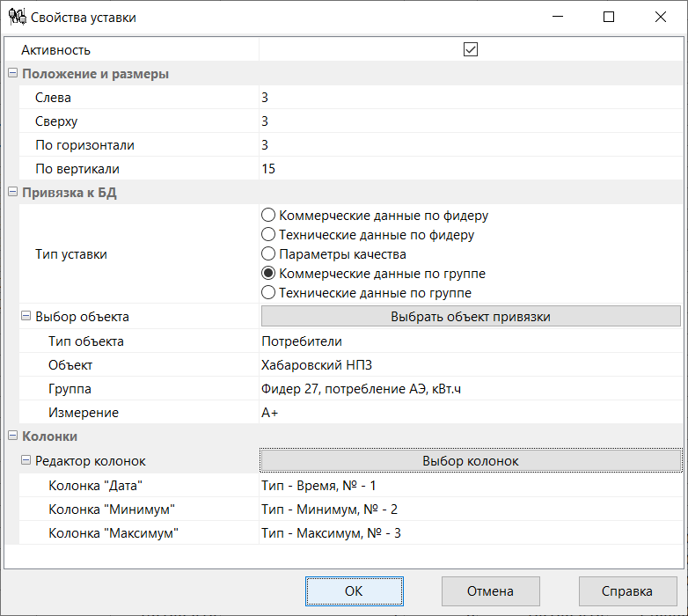
Task: Click the application icon in title bar
Action: (16, 17)
